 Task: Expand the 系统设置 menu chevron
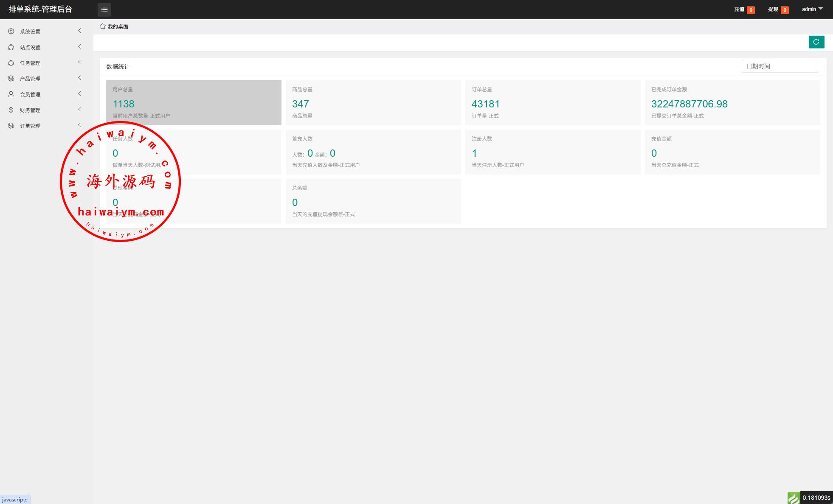(79, 31)
